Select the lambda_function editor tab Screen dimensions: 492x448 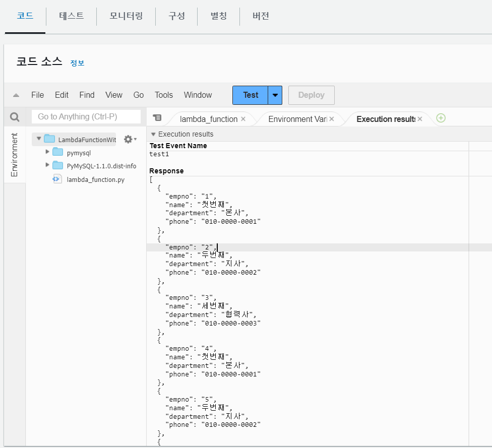click(208, 119)
